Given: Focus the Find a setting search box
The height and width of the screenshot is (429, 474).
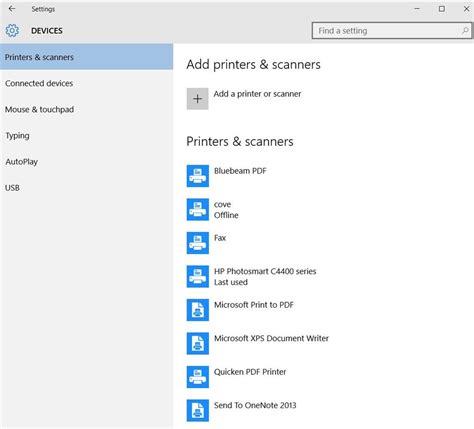Looking at the screenshot, I should [x=391, y=31].
